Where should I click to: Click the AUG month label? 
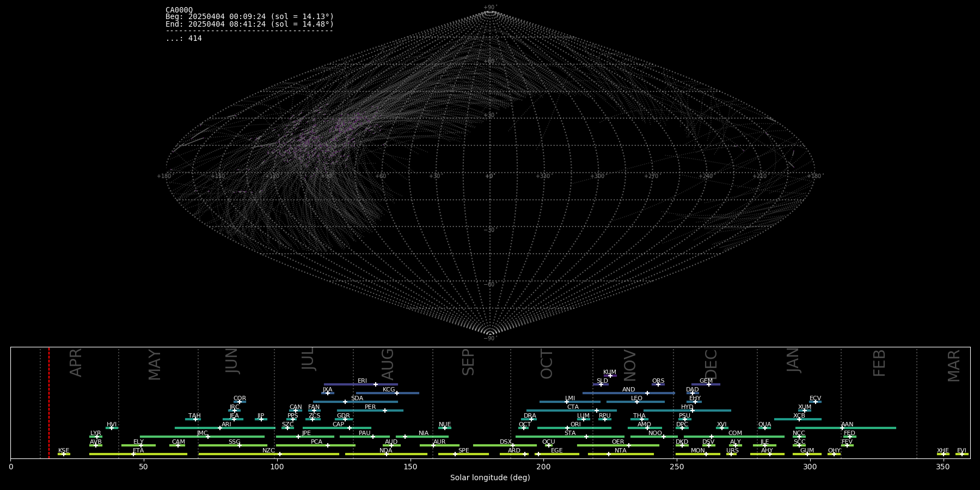(388, 365)
